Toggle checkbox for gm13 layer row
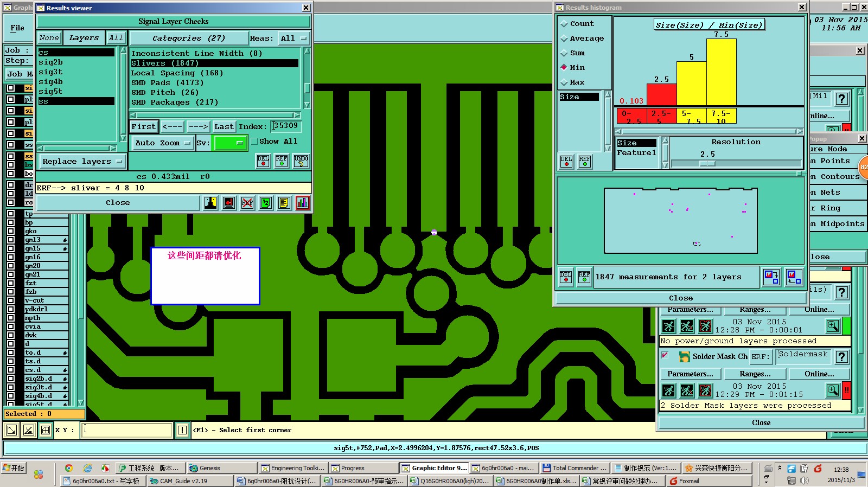 coord(11,240)
